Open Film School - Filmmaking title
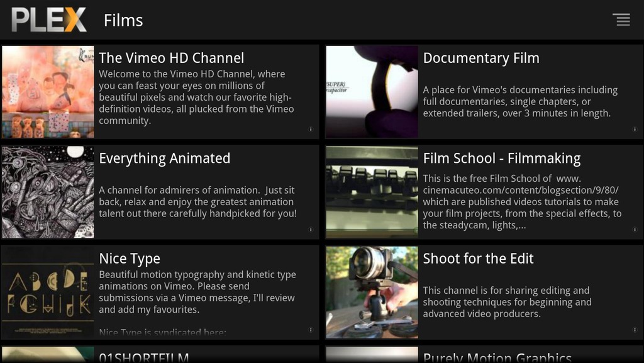 tap(501, 159)
